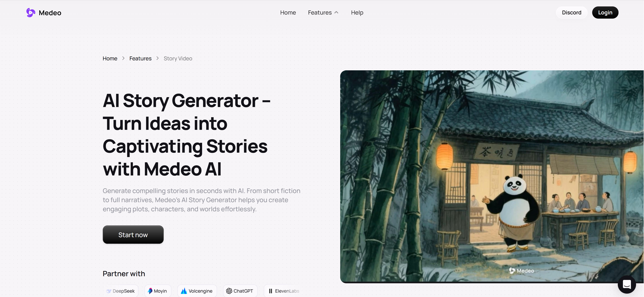Click the Medeo watermark on video

(521, 270)
